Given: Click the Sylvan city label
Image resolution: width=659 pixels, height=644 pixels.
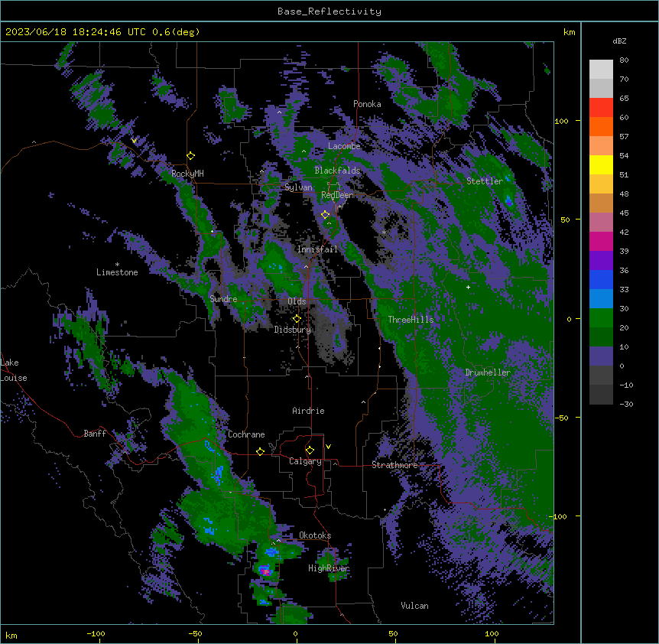Looking at the screenshot, I should tap(298, 187).
